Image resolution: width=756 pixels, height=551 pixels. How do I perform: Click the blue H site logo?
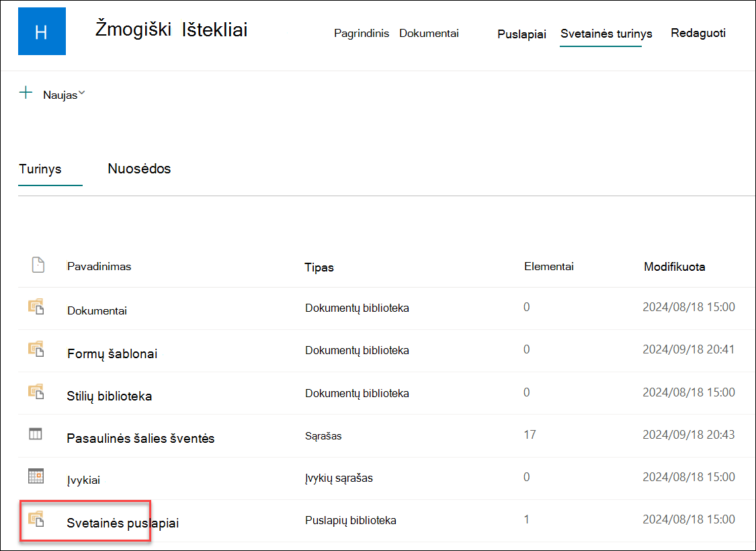[x=42, y=32]
